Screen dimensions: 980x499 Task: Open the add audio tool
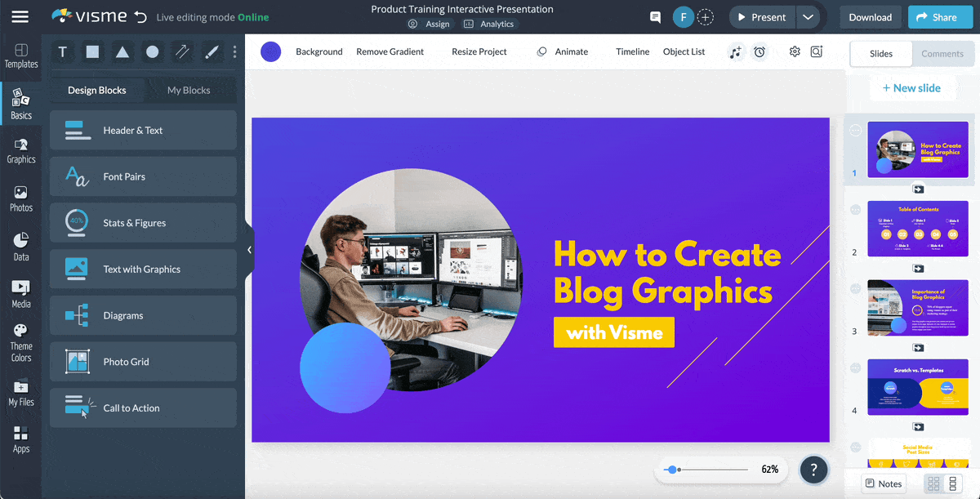point(735,51)
